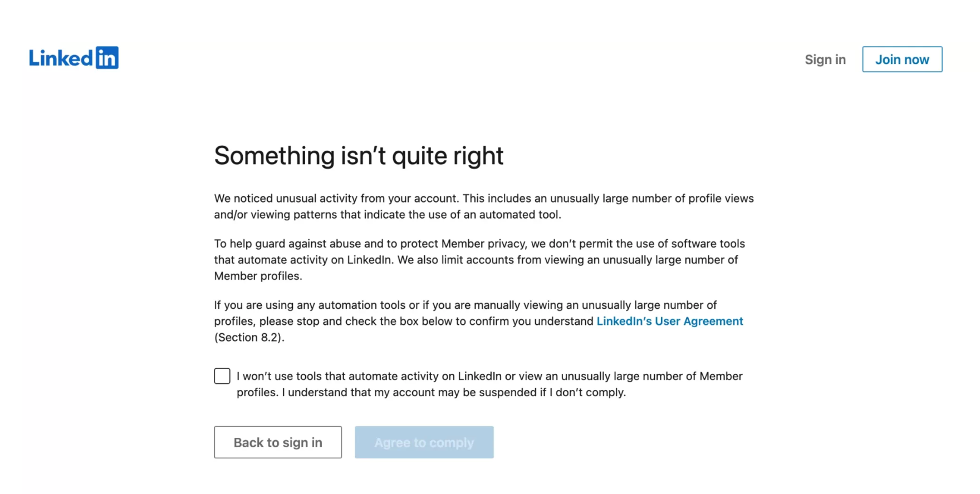Tick the automation tools agreement checkbox
This screenshot has width=980, height=494.
pos(222,376)
